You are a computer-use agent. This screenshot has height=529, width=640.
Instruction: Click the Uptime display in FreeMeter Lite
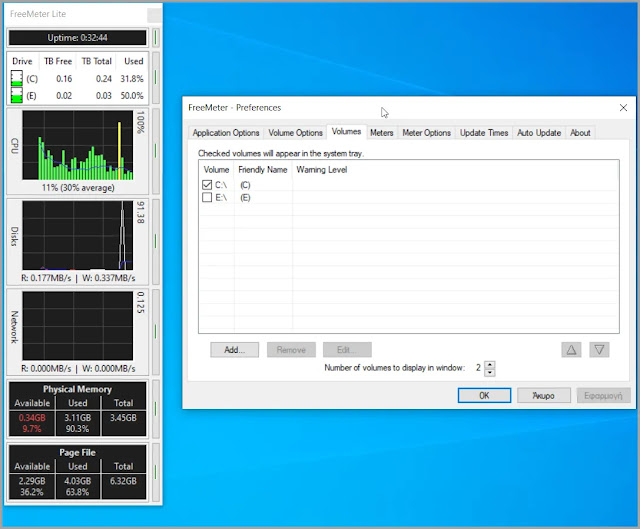(78, 38)
